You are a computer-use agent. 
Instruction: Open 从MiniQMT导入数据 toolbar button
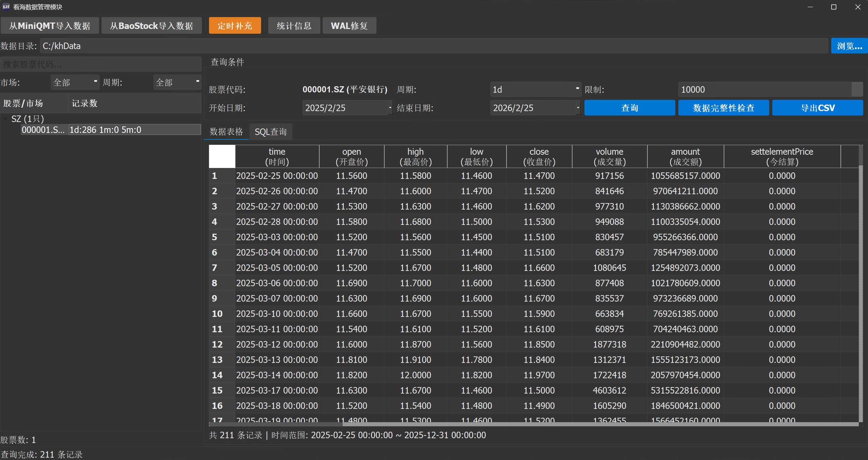pyautogui.click(x=50, y=26)
